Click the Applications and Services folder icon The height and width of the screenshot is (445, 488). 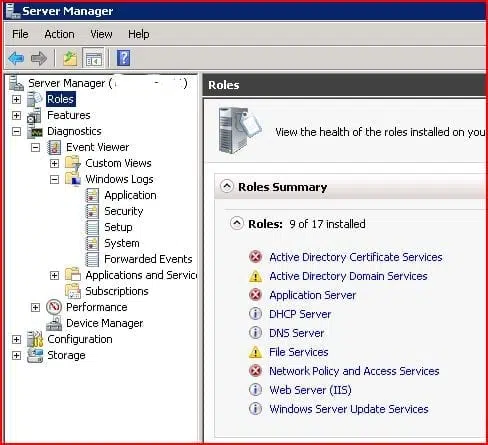coord(73,275)
